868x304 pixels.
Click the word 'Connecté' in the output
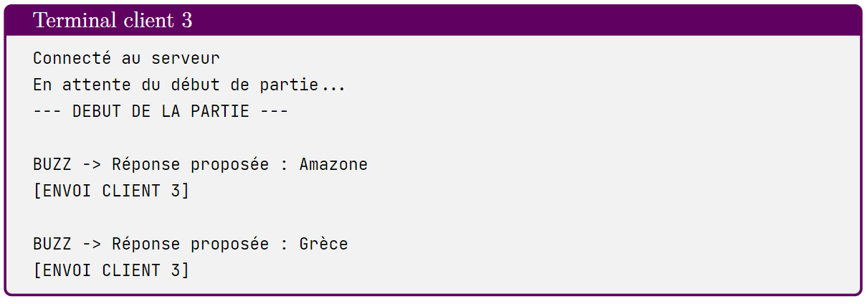coord(72,58)
